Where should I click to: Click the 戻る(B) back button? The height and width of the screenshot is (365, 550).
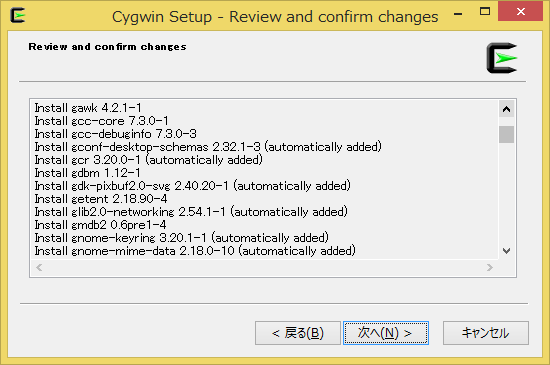tap(298, 333)
